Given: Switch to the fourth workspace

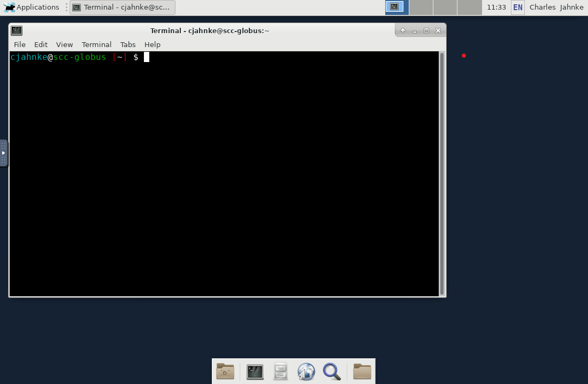Looking at the screenshot, I should [x=469, y=7].
